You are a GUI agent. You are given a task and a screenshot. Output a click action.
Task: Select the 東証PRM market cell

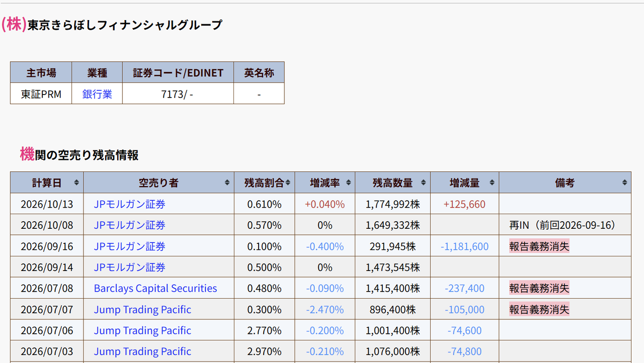[41, 94]
